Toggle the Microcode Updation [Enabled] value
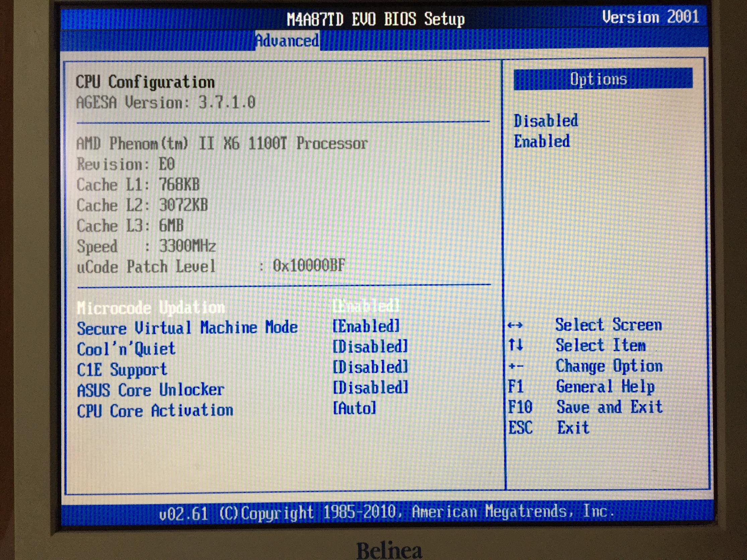 click(366, 306)
